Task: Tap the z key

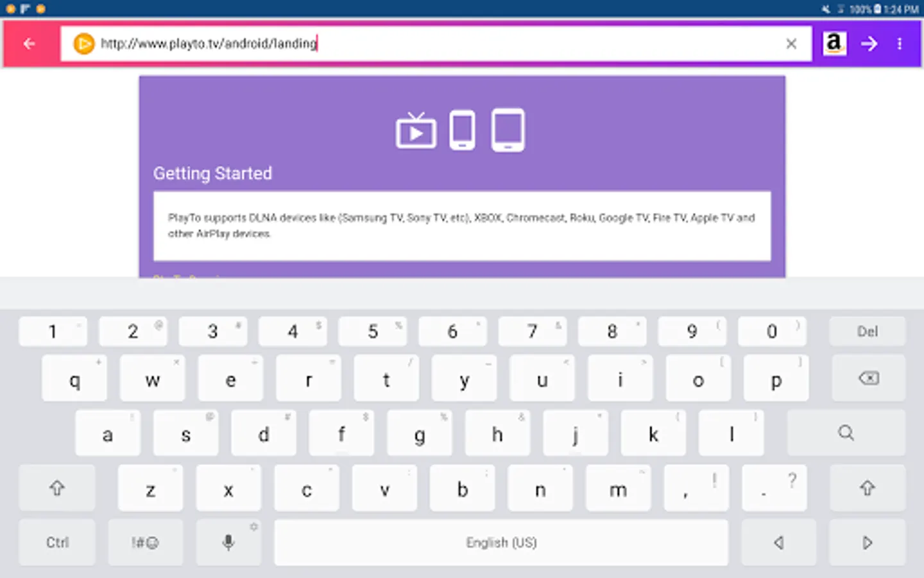Action: [x=151, y=488]
